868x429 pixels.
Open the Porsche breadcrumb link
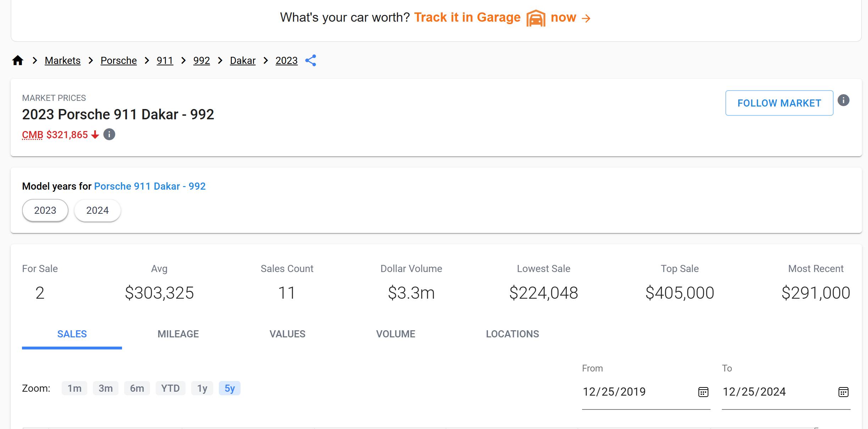pyautogui.click(x=118, y=60)
